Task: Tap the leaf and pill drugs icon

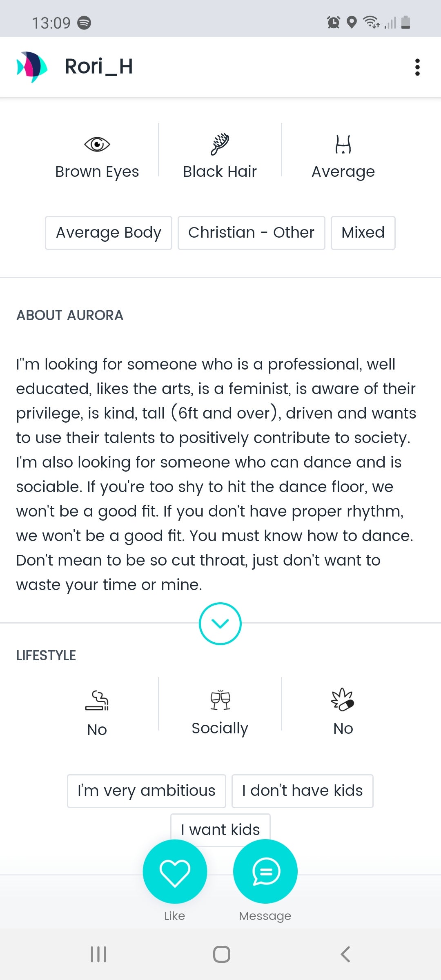Action: click(343, 699)
